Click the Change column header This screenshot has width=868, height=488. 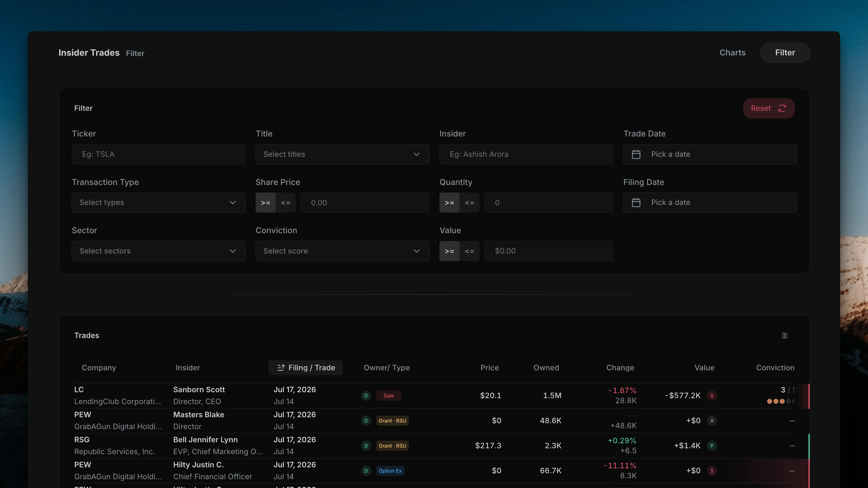coord(620,368)
